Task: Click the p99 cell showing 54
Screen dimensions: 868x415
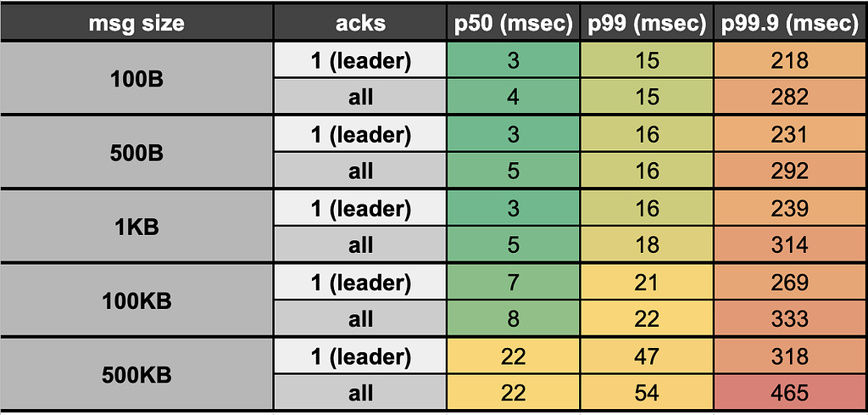Action: coord(647,393)
